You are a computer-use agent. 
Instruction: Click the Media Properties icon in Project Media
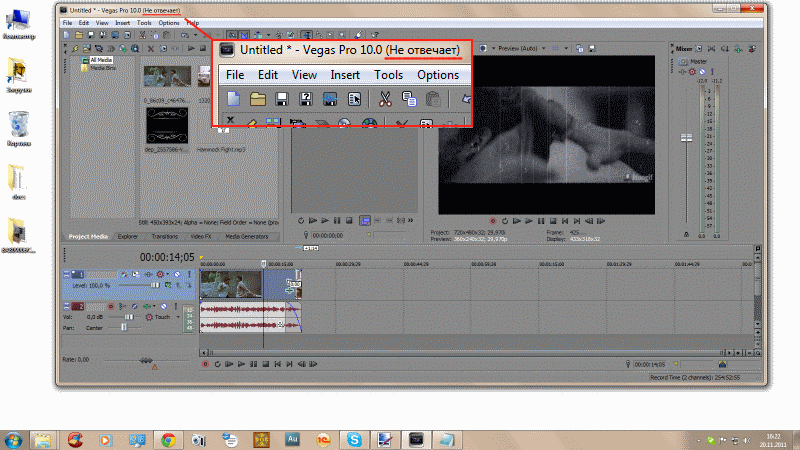pyautogui.click(x=163, y=48)
